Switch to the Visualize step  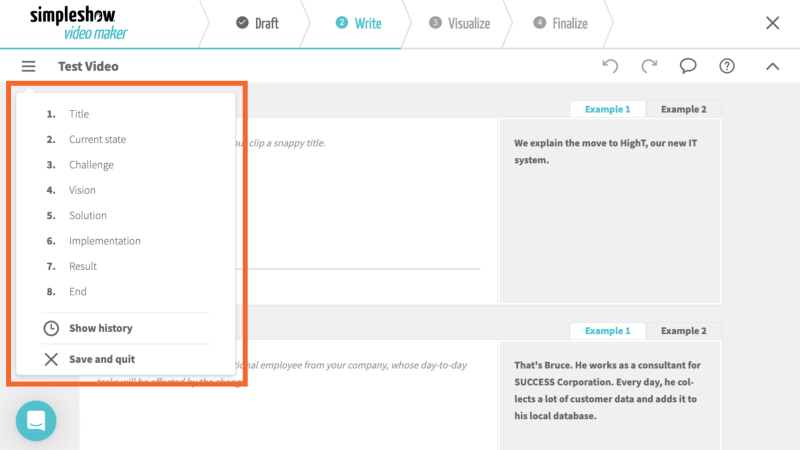[x=460, y=23]
